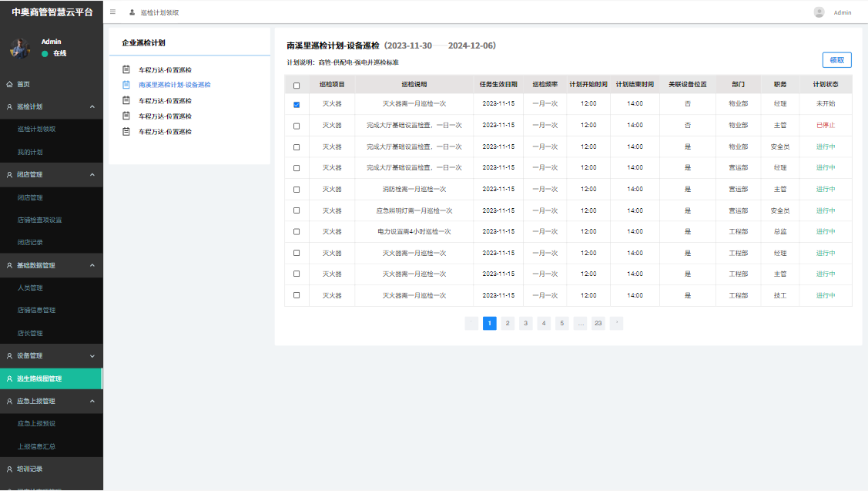The image size is (868, 491).
Task: Uncheck the checked first-row 灭火器 checkbox
Action: [297, 104]
